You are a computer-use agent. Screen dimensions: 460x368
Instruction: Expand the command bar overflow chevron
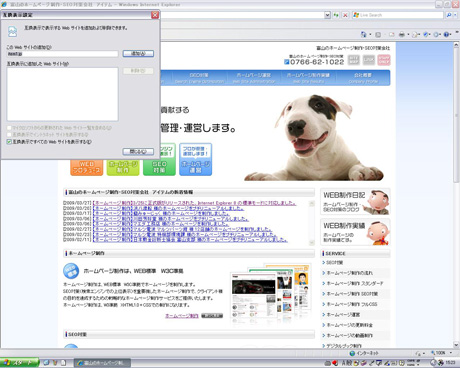click(x=456, y=32)
